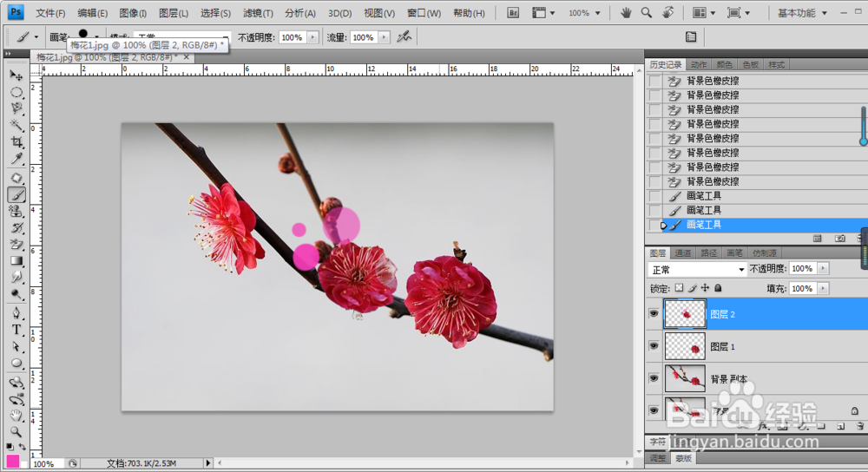Select the Healing Brush tool

(16, 178)
